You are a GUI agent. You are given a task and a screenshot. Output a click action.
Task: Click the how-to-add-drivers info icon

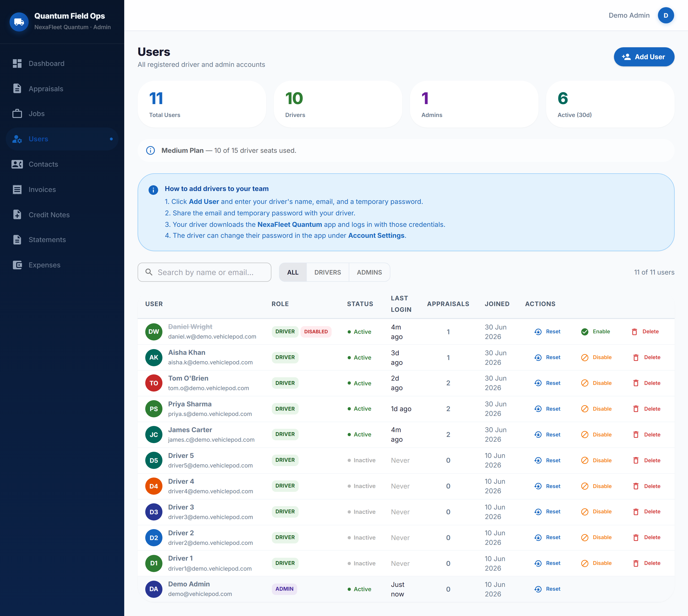pos(153,190)
